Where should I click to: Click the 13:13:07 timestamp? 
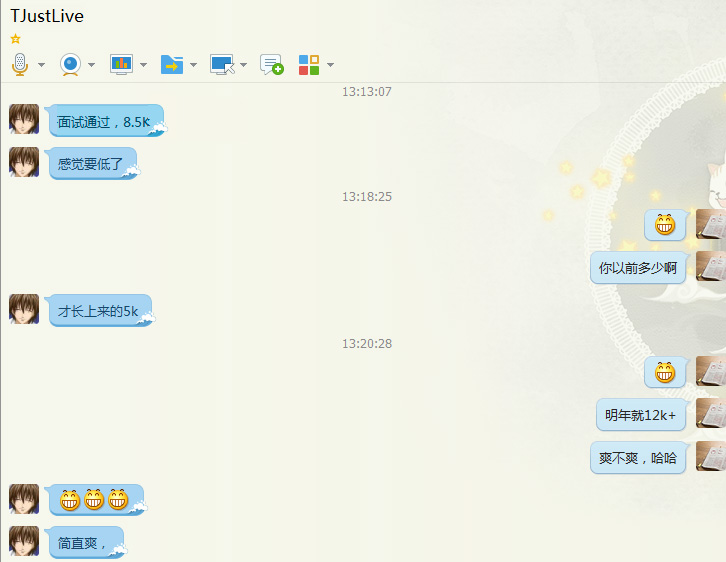367,92
